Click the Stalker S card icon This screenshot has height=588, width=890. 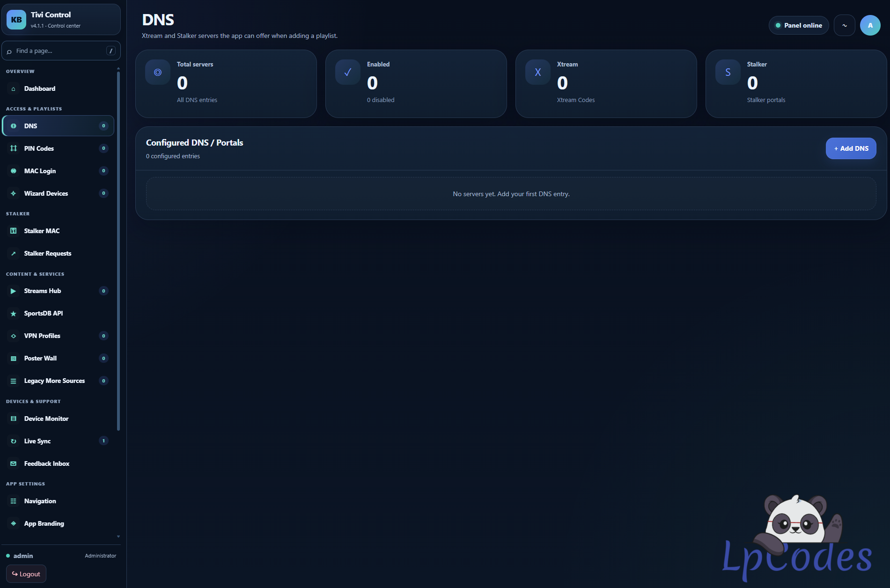coord(728,72)
